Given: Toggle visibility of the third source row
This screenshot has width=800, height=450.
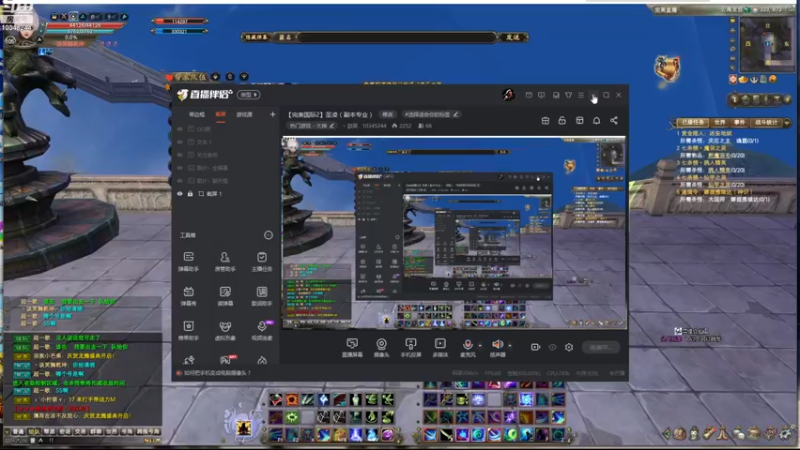Looking at the screenshot, I should 180,155.
